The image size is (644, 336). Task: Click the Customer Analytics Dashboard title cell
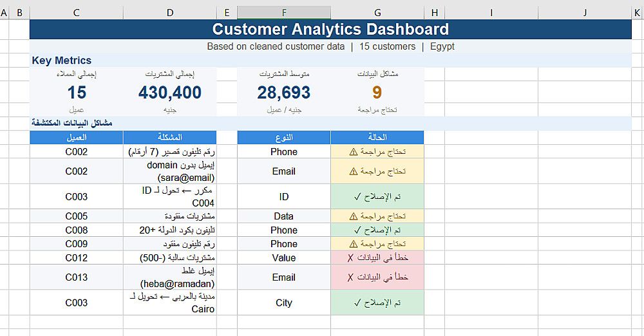(330, 29)
